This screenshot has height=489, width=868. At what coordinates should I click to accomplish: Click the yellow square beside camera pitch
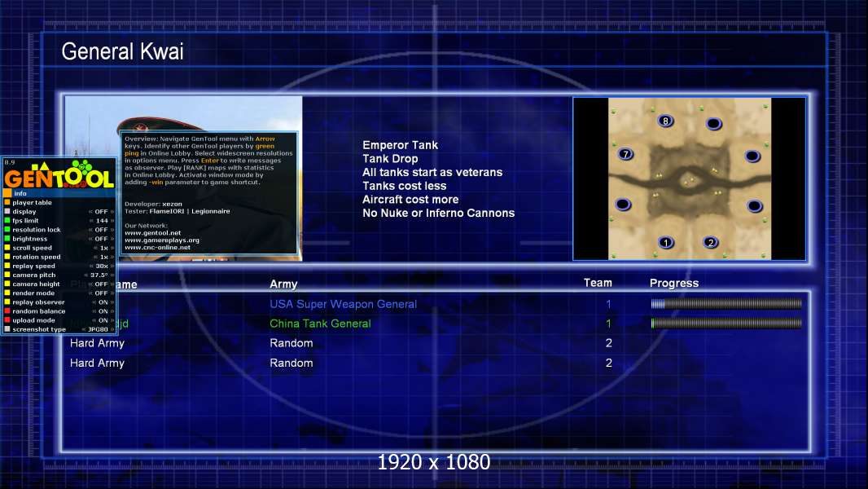[7, 275]
